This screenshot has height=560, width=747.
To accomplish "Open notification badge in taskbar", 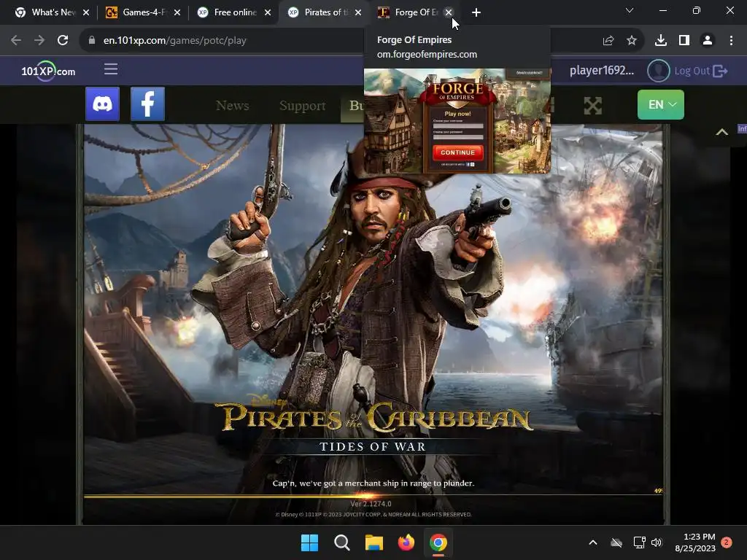I will pyautogui.click(x=727, y=542).
